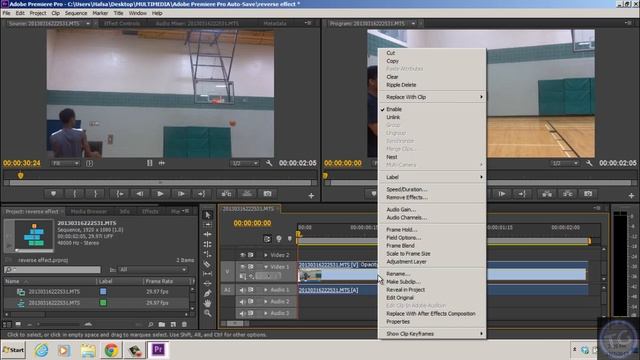Open Program monitor 1/2 resolution dropdown
The height and width of the screenshot is (360, 640).
(x=564, y=163)
